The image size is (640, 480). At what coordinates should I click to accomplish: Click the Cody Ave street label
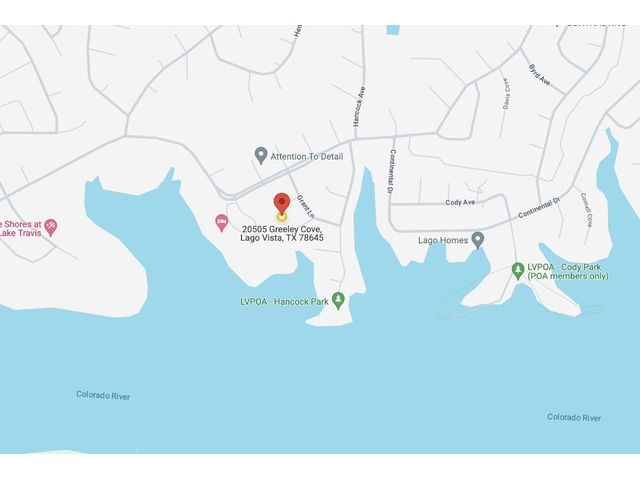[x=460, y=202]
